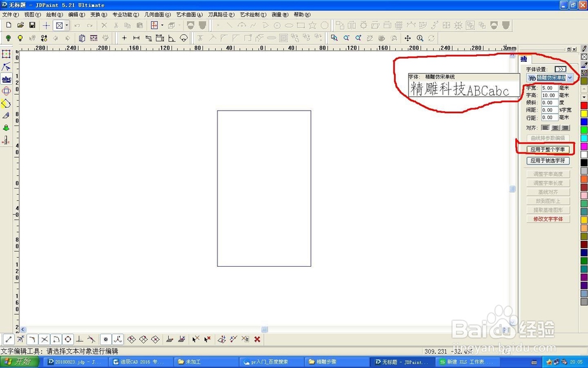Screen dimensions: 588x368
Task: Switch to 20180823.jdp taskbar window
Action: [x=76, y=362]
